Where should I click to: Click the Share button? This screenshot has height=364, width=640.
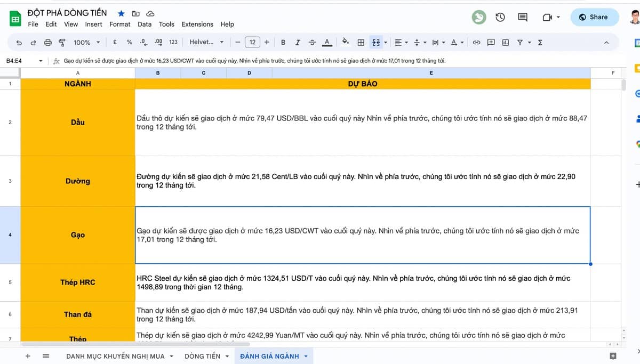pyautogui.click(x=594, y=17)
